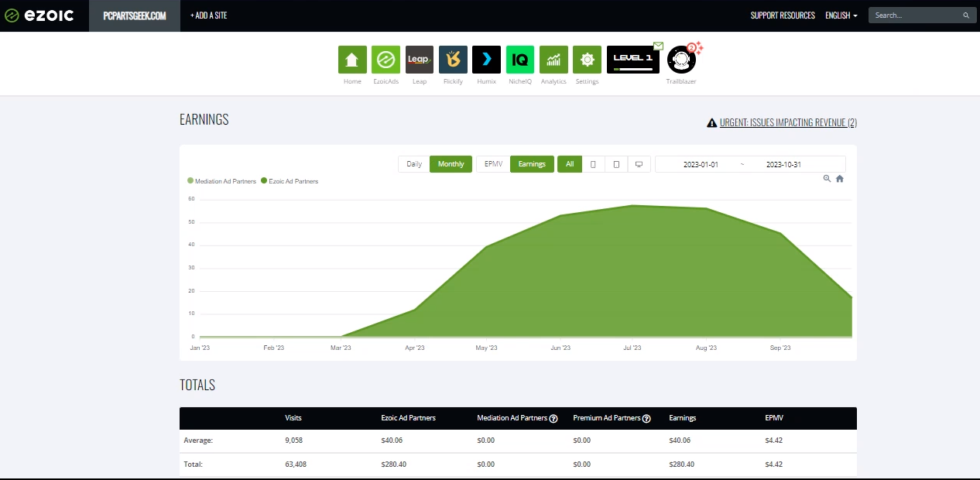Click in the top search input field

tap(917, 15)
